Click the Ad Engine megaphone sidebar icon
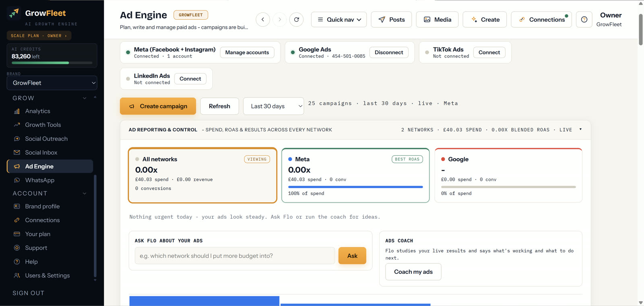The height and width of the screenshot is (306, 644). click(17, 166)
